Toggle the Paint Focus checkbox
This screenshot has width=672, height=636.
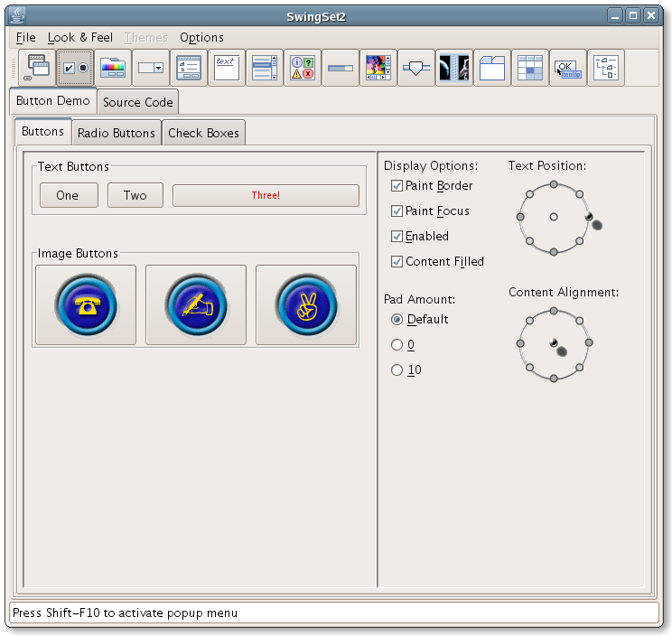point(430,210)
